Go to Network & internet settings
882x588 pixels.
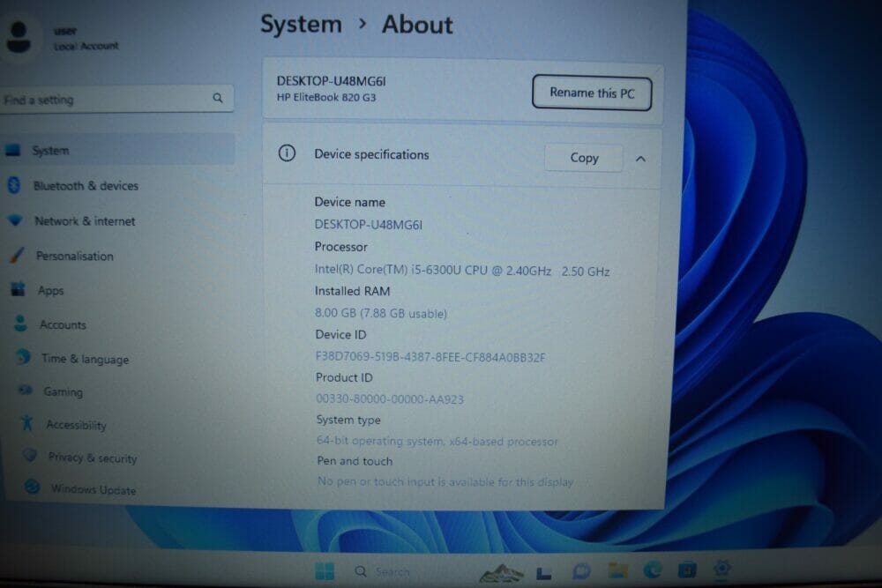(x=85, y=221)
